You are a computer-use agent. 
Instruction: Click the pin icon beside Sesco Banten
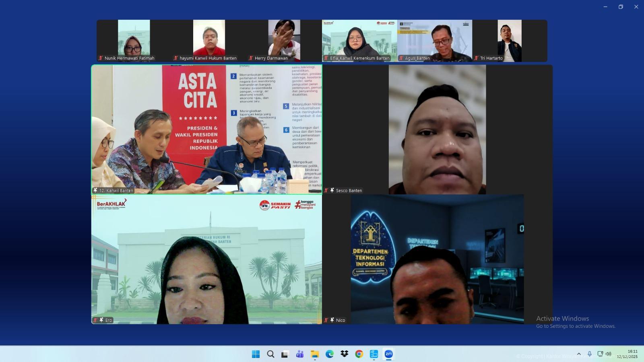pyautogui.click(x=332, y=190)
